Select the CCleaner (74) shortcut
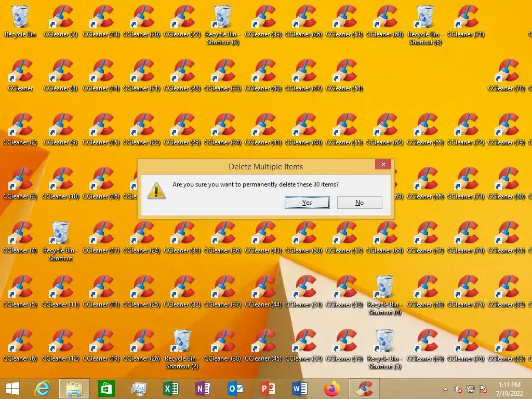Image resolution: width=532 pixels, height=399 pixels. click(x=466, y=237)
